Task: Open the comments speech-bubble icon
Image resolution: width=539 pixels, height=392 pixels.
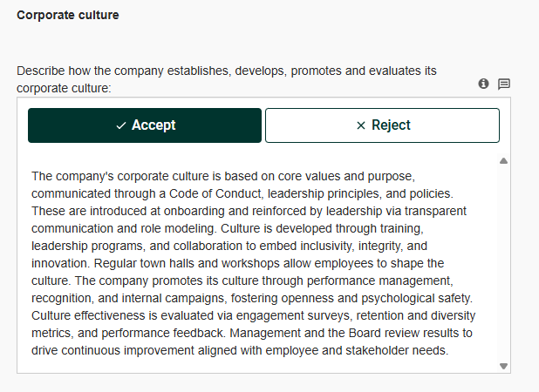Action: [x=504, y=84]
